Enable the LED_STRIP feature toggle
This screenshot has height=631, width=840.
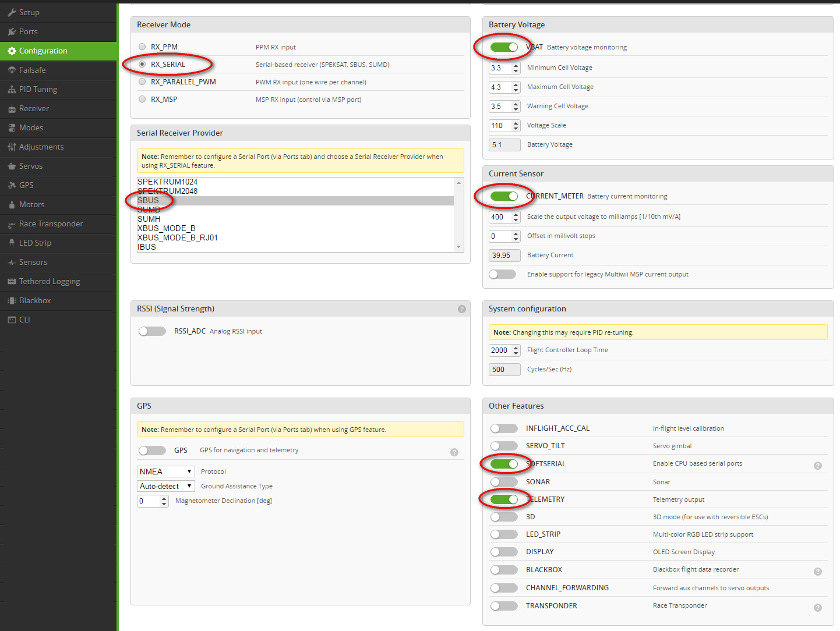[504, 534]
